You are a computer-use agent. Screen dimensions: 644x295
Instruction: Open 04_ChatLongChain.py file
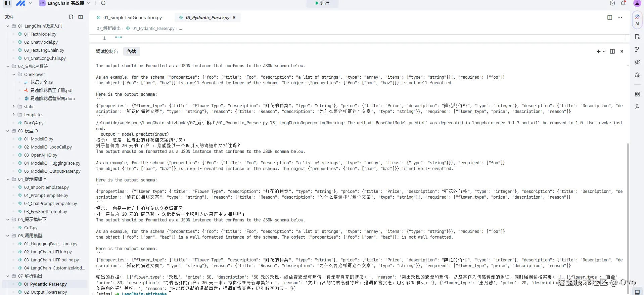(45, 58)
